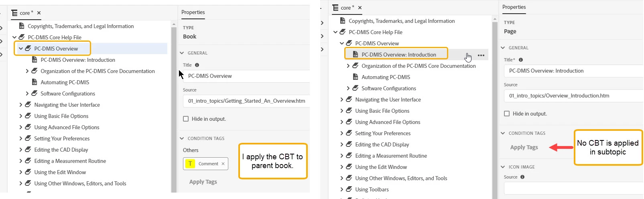644x199 pixels.
Task: Collapse CONDITION TAGS section in the right Properties
Action: [x=503, y=133]
